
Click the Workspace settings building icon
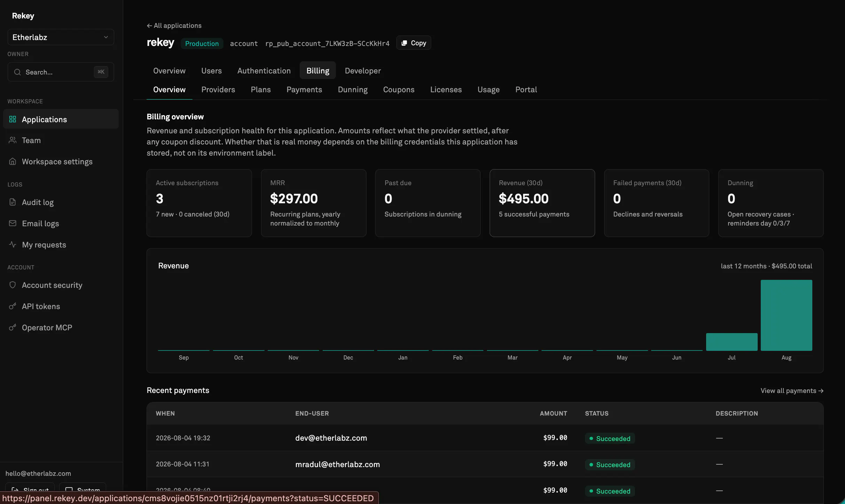pos(13,161)
